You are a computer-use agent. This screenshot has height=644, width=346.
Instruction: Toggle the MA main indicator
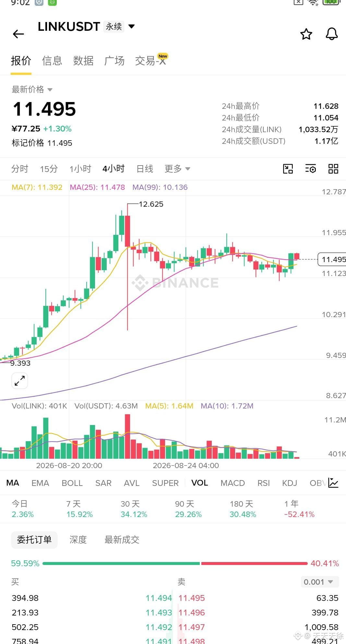pyautogui.click(x=13, y=483)
